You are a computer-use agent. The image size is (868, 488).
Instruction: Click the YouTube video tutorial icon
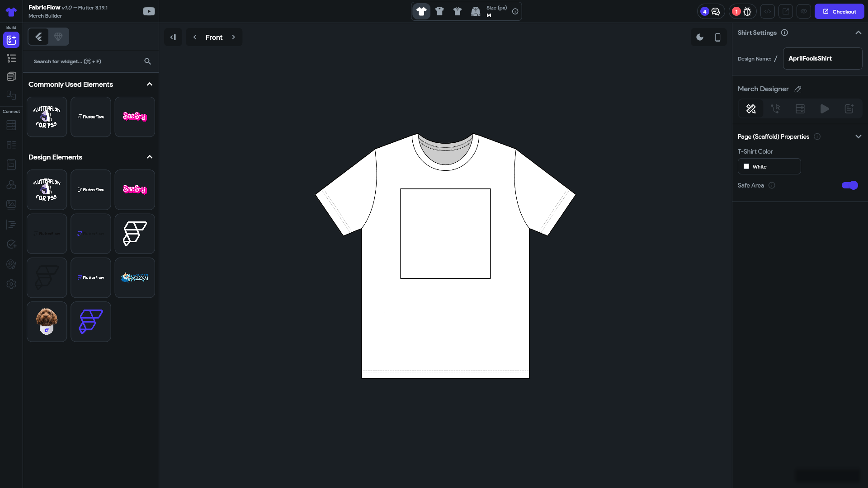[x=149, y=11]
